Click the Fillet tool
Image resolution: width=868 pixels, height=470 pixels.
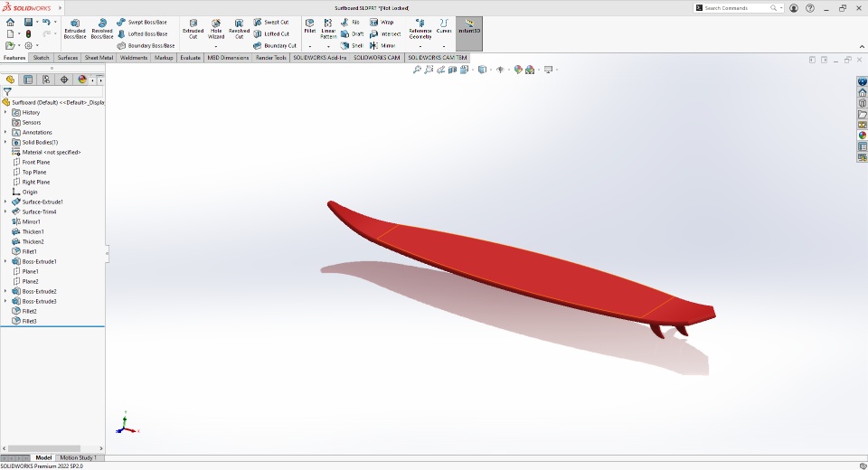tap(309, 26)
